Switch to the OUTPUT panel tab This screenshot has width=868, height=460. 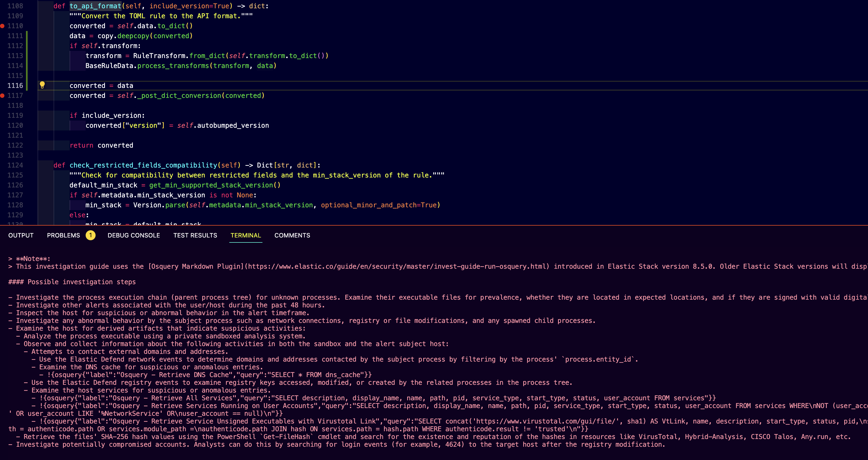(20, 236)
